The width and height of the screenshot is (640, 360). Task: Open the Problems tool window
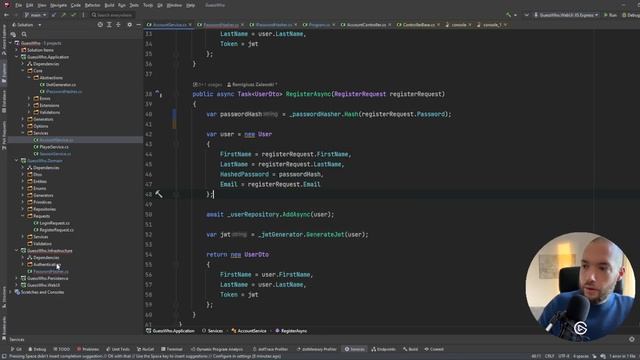[88, 349]
